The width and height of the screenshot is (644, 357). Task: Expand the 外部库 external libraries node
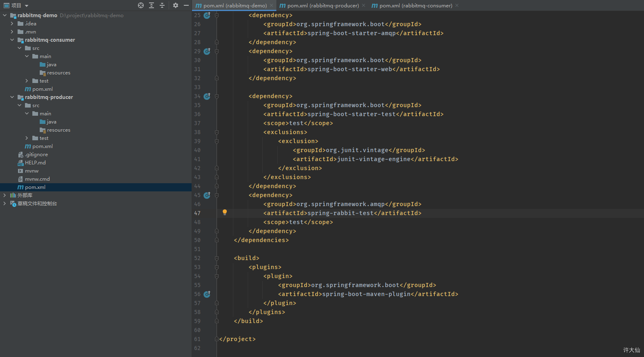click(x=5, y=195)
